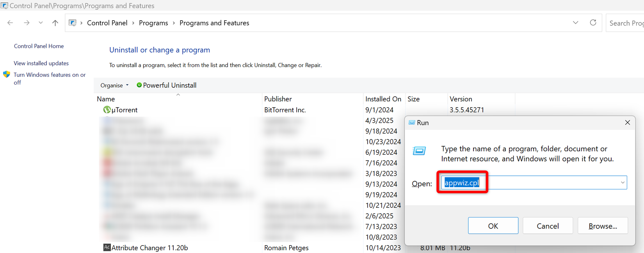The height and width of the screenshot is (253, 644).
Task: Go to Control Panel Home
Action: click(x=39, y=46)
